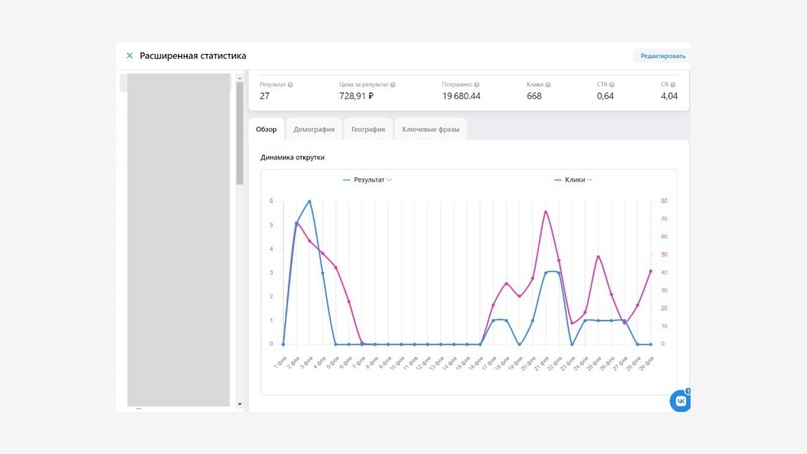This screenshot has width=807, height=454.
Task: Open the help icon next to Потрачено
Action: point(477,85)
